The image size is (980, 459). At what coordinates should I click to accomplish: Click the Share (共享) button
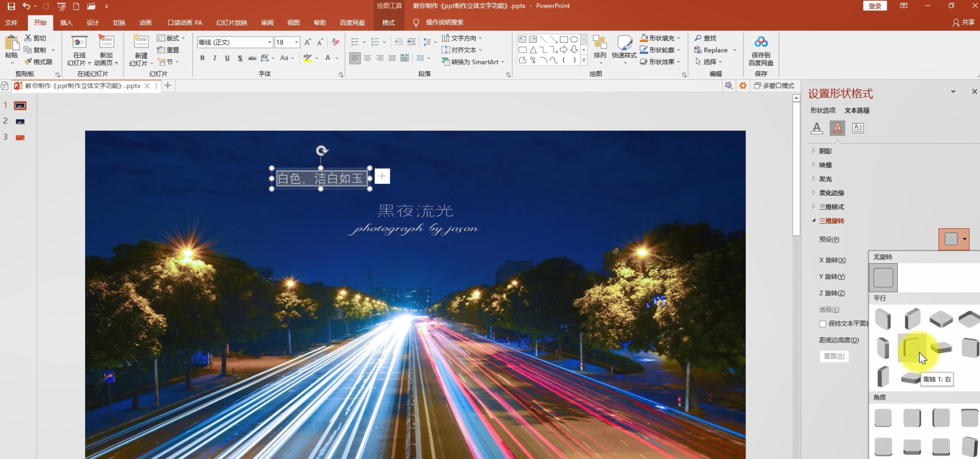[x=963, y=22]
